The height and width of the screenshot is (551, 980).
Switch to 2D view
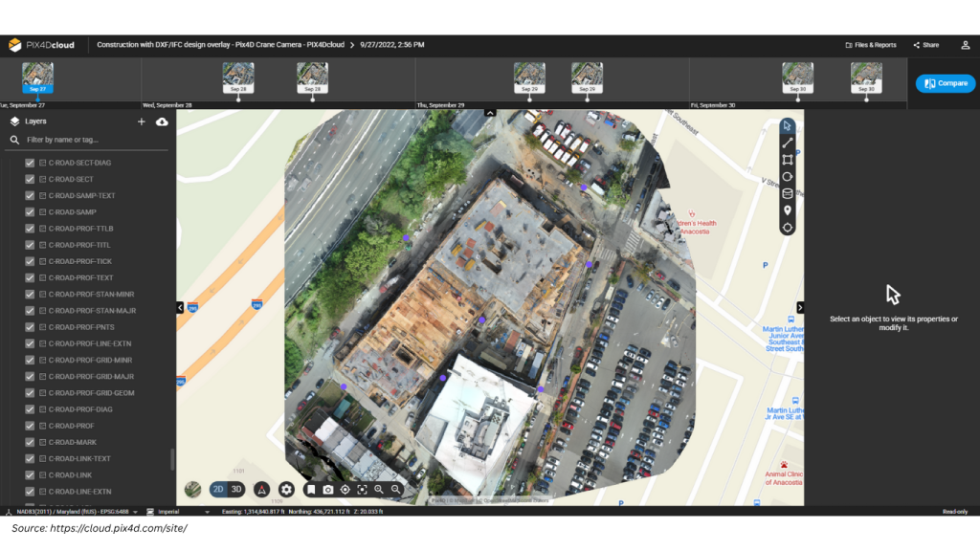point(218,490)
